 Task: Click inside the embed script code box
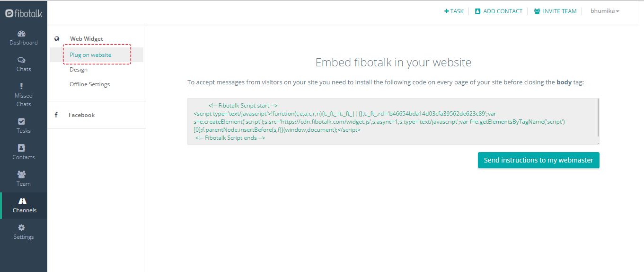click(393, 121)
